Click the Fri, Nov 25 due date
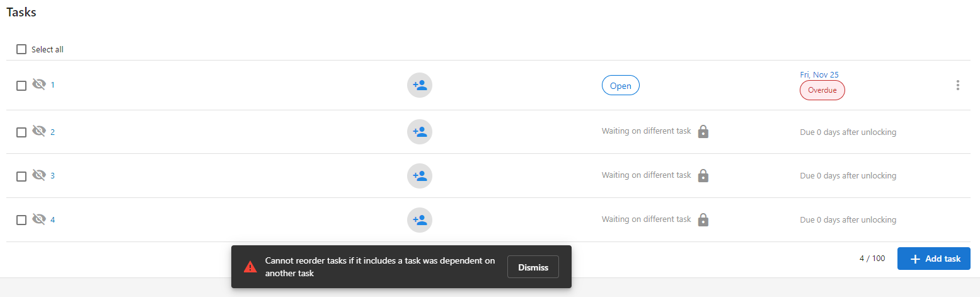Viewport: 980px width, 297px height. click(819, 74)
